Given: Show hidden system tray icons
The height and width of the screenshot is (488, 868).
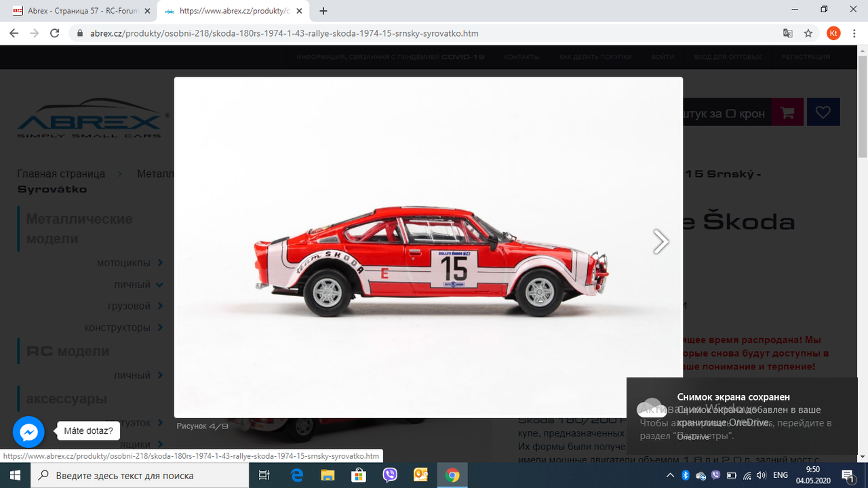Looking at the screenshot, I should tap(670, 475).
